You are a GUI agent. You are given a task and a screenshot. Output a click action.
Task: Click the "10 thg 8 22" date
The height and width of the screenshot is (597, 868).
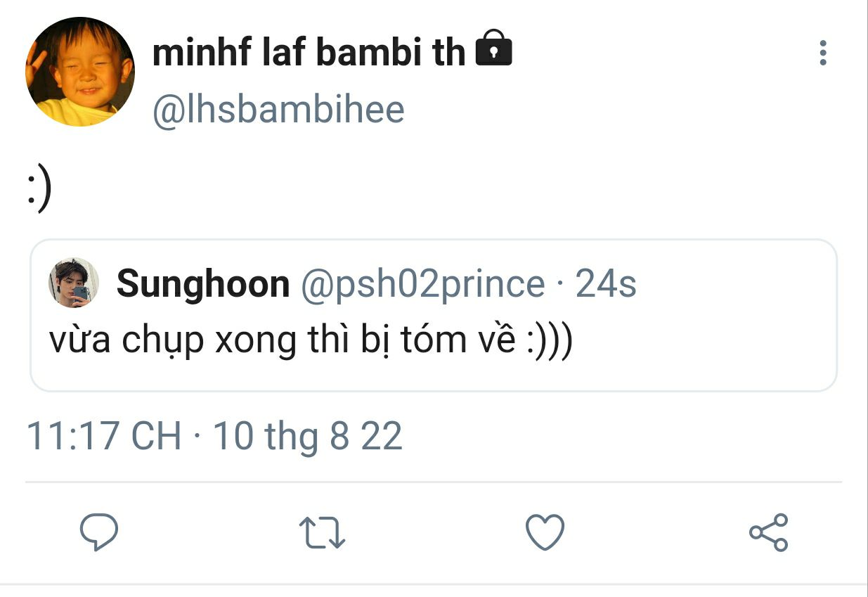307,436
